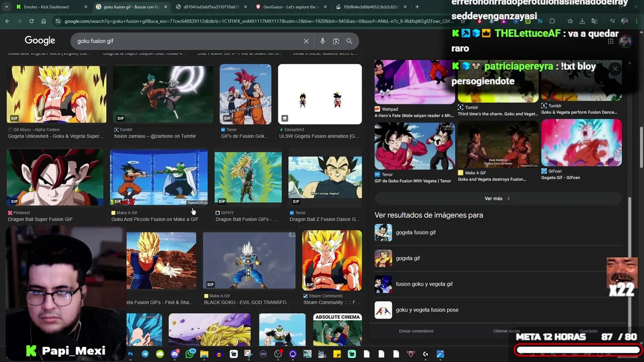Switch to the GeoGuessr tab

coord(291,7)
